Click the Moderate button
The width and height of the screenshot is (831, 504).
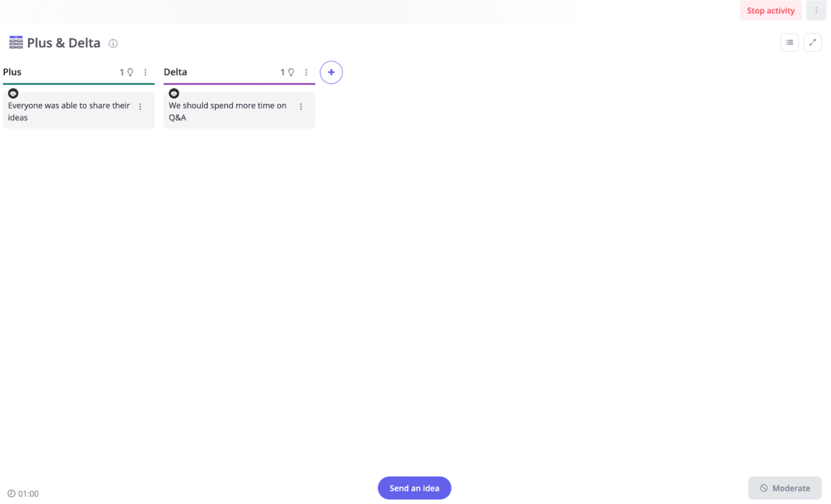[785, 488]
